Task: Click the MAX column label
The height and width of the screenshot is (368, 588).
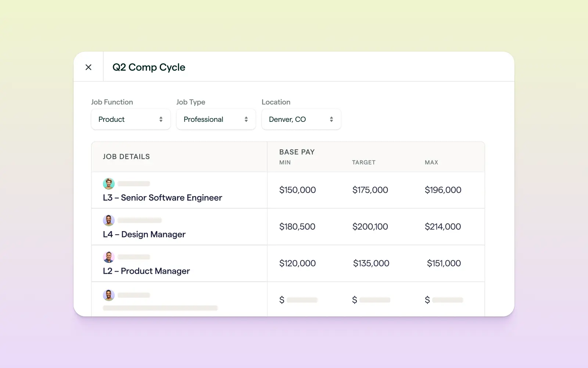Action: pyautogui.click(x=431, y=162)
